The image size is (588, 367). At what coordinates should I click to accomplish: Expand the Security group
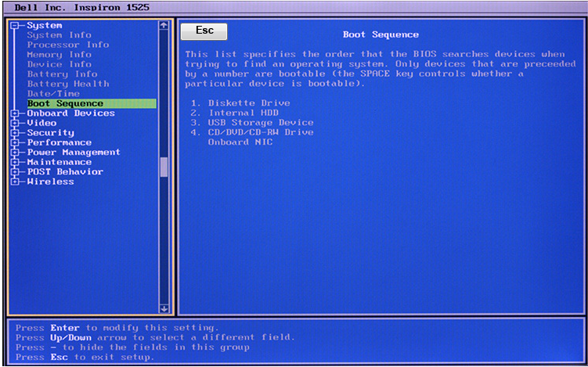(14, 133)
